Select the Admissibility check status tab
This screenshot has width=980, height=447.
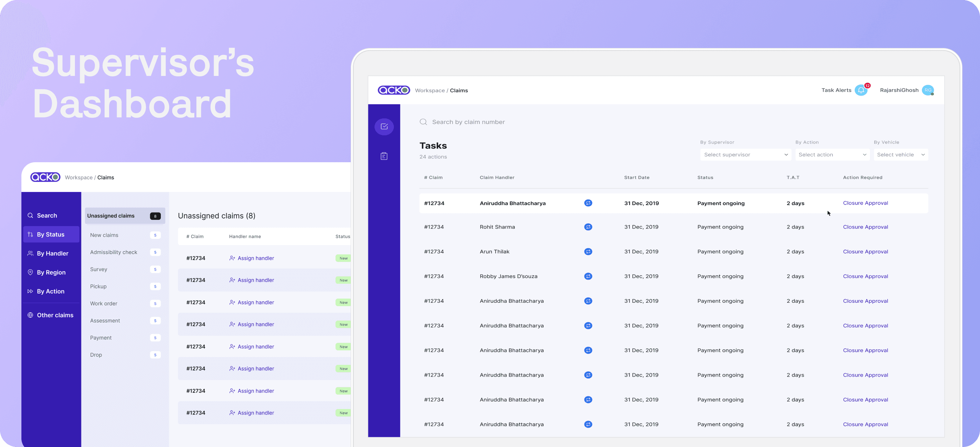pos(113,252)
